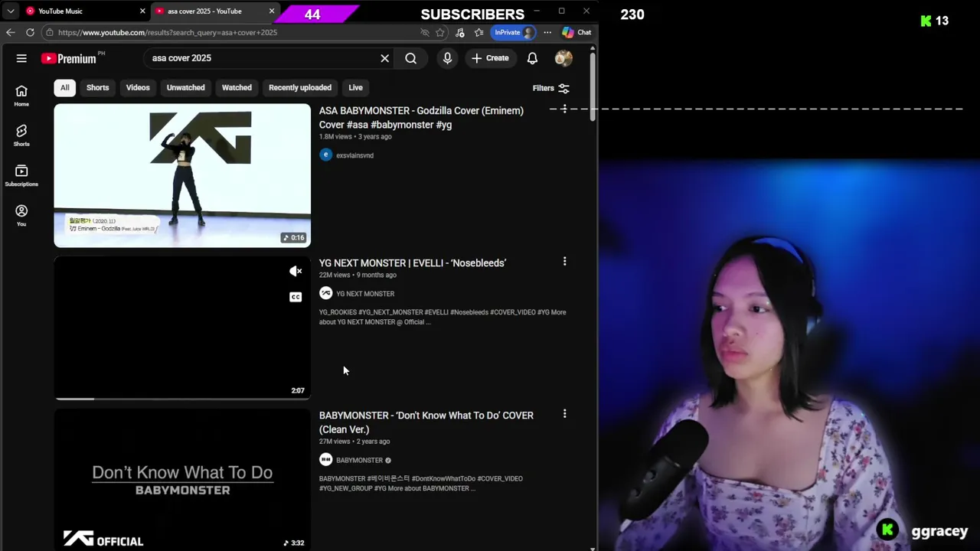
Task: Open the Create button
Action: tap(490, 58)
